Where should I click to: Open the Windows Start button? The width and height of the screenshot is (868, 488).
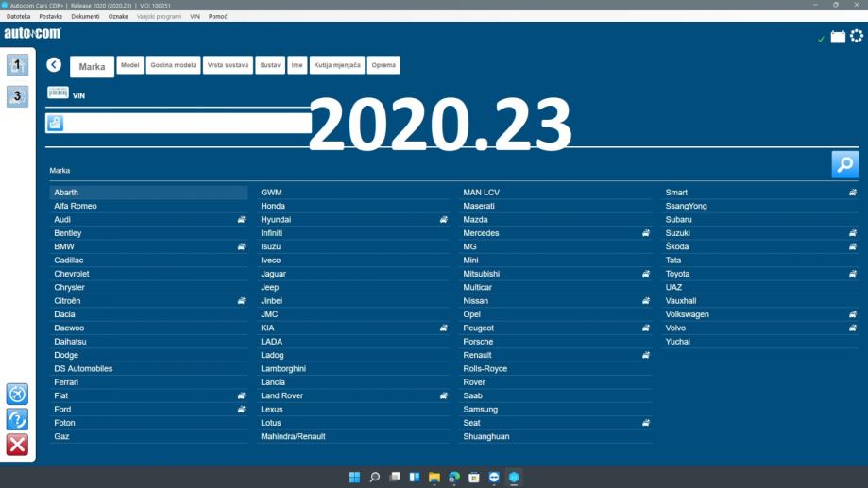354,477
